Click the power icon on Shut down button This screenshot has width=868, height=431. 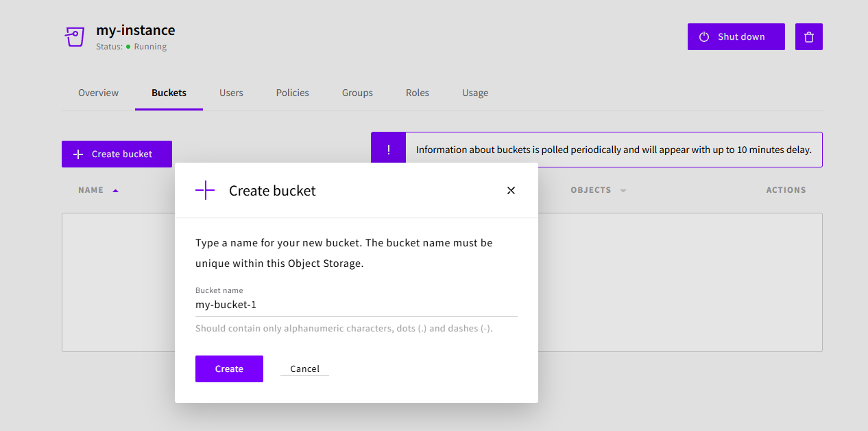point(705,36)
